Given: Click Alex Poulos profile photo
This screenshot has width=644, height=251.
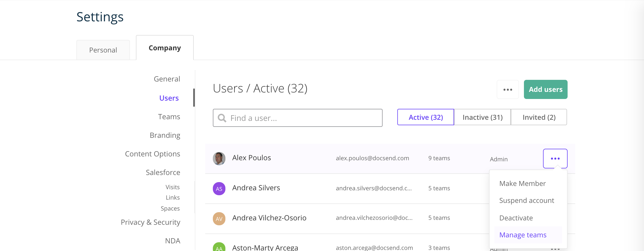Looking at the screenshot, I should [x=219, y=159].
